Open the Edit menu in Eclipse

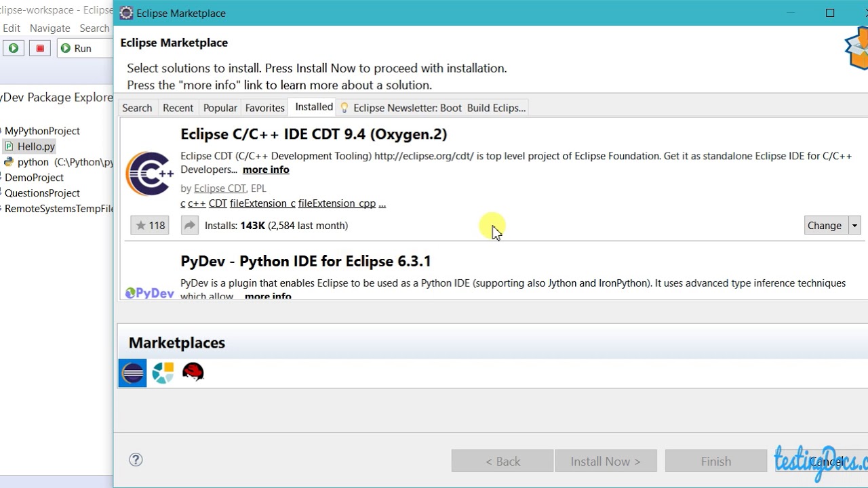12,28
